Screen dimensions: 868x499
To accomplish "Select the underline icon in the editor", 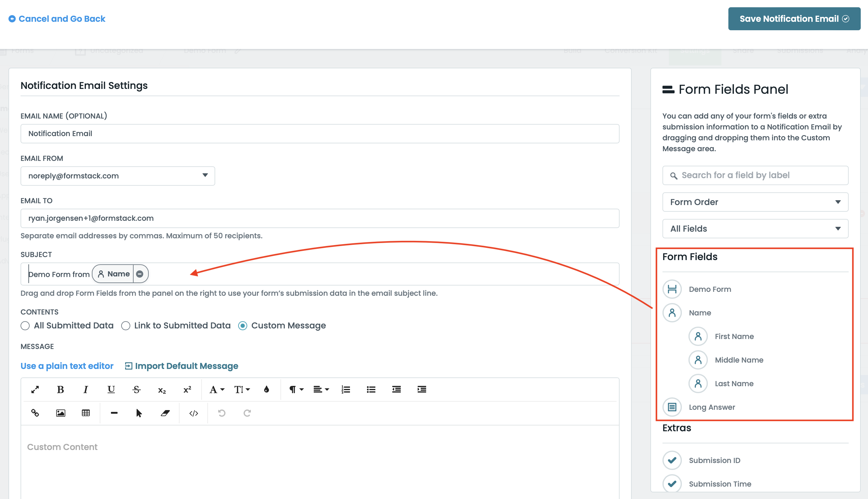I will (111, 389).
